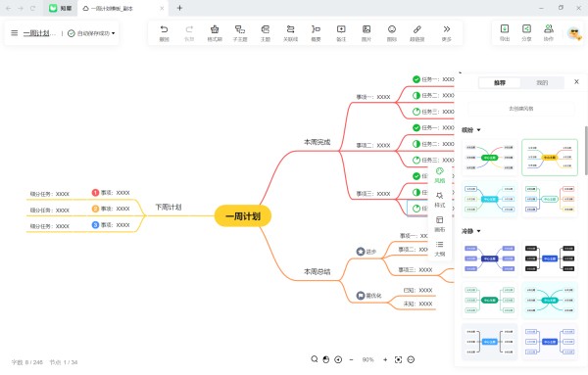The height and width of the screenshot is (375, 588).
Task: Apply the green-center colorful style thumbnail
Action: (489, 158)
